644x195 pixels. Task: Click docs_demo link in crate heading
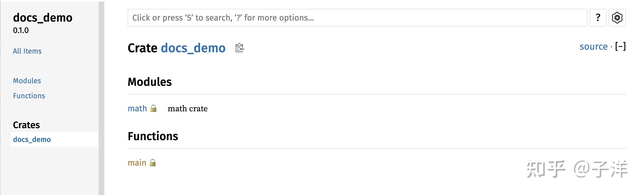tap(193, 48)
